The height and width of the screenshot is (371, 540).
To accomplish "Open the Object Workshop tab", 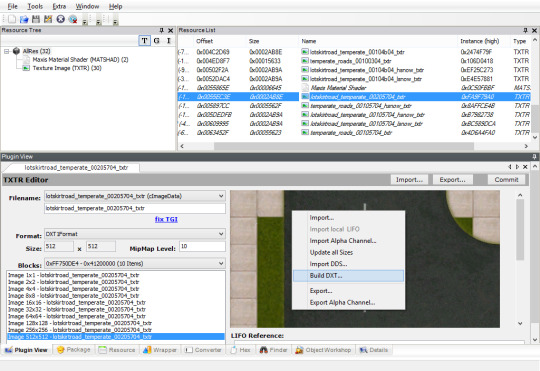I will (x=323, y=350).
